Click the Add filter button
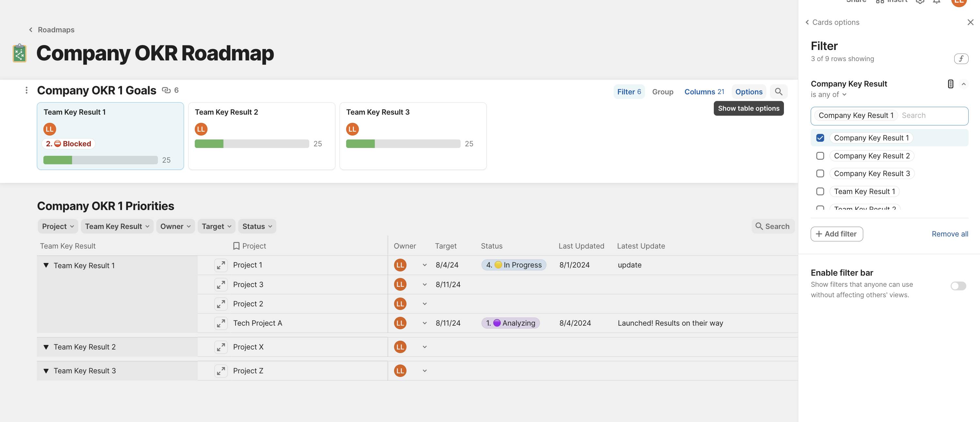The height and width of the screenshot is (422, 980). coord(836,234)
